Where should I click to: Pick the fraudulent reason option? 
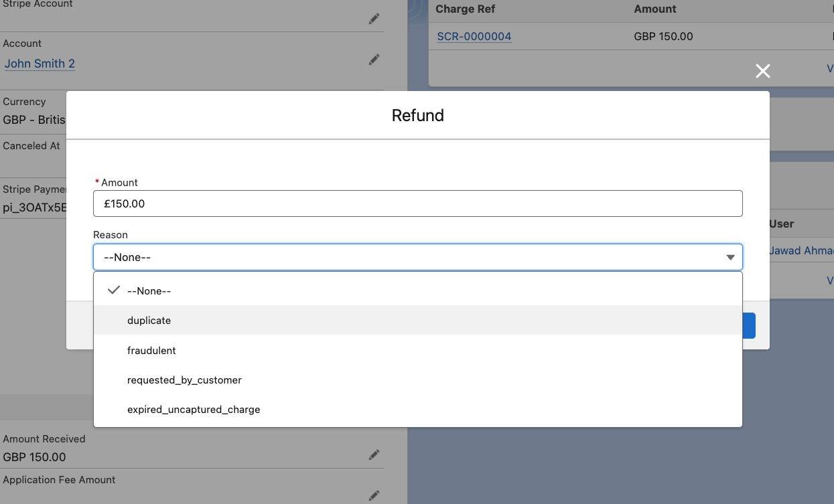(x=151, y=351)
